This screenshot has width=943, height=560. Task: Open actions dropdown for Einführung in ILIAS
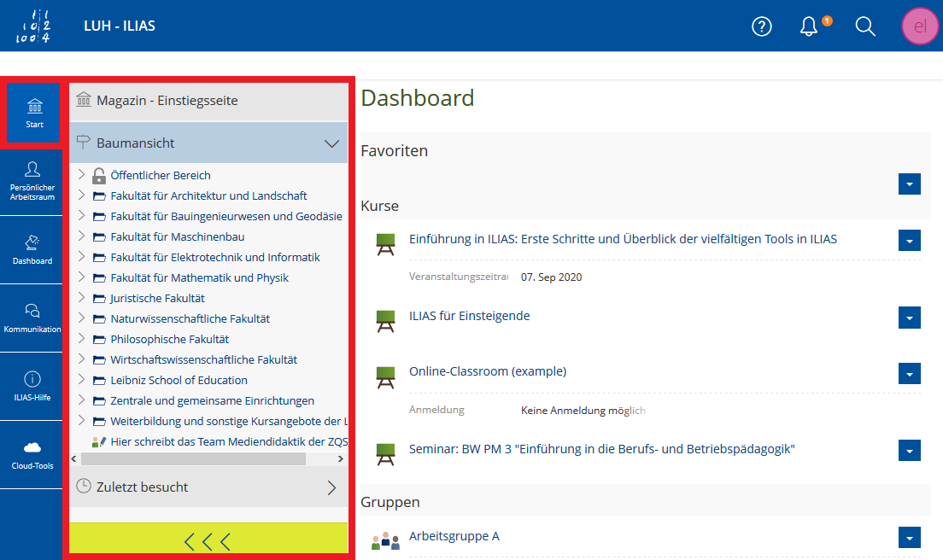click(910, 241)
